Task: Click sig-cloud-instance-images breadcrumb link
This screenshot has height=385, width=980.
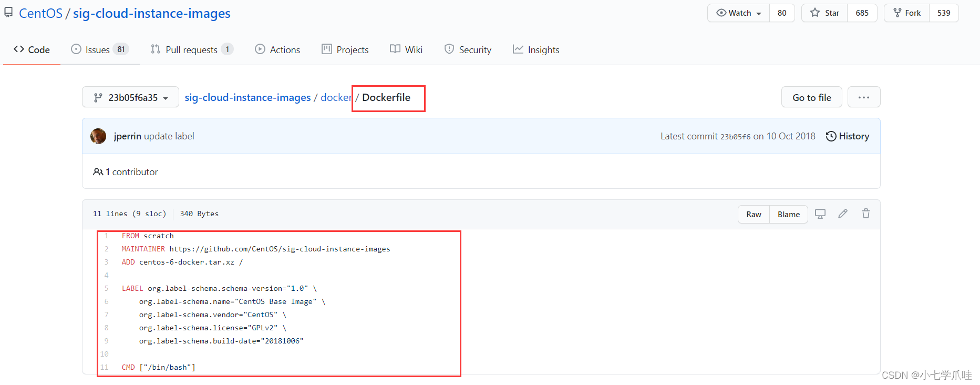Action: (247, 97)
